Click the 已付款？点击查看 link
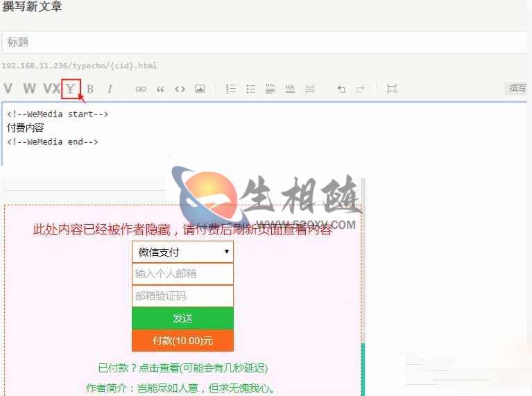Image resolution: width=532 pixels, height=396 pixels. coord(183,368)
